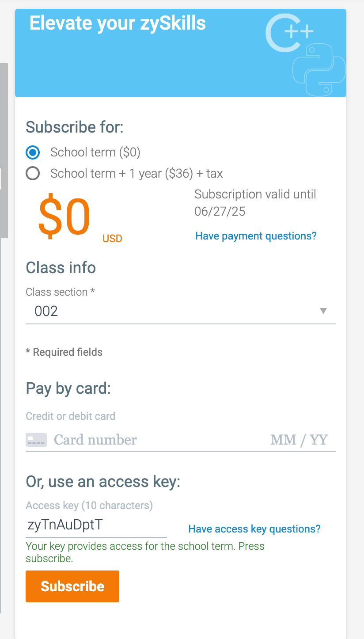Click the selected section value 002
This screenshot has height=639, width=364.
(x=46, y=311)
